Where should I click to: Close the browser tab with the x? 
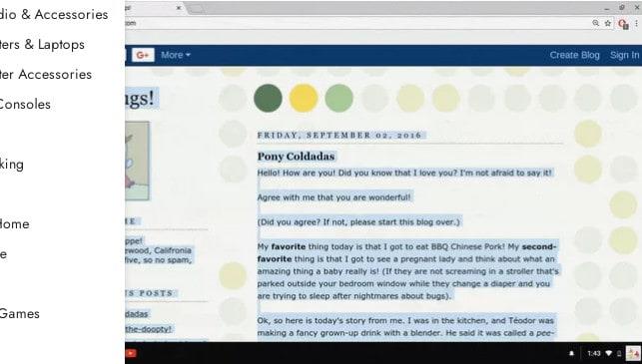[179, 7]
